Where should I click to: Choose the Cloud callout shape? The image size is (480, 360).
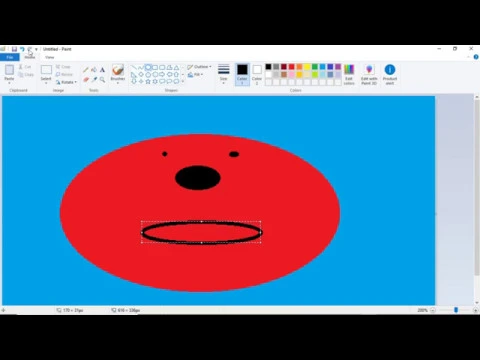pyautogui.click(x=176, y=81)
